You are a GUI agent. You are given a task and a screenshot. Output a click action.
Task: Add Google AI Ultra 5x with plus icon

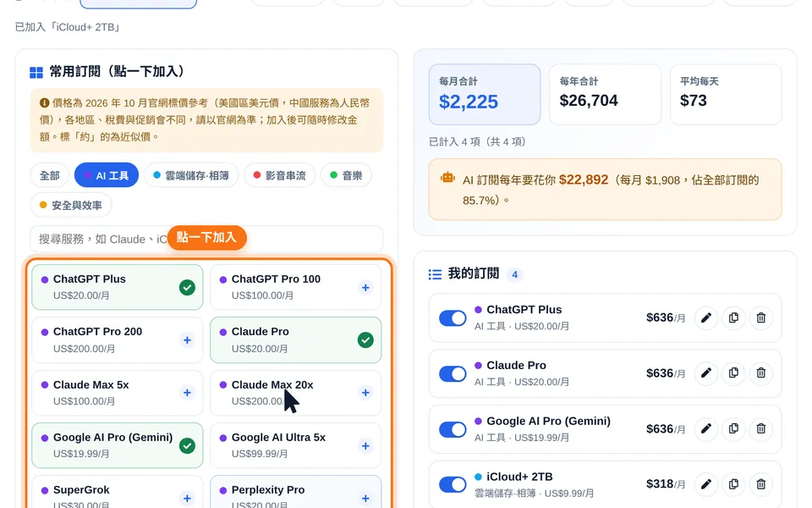point(365,446)
